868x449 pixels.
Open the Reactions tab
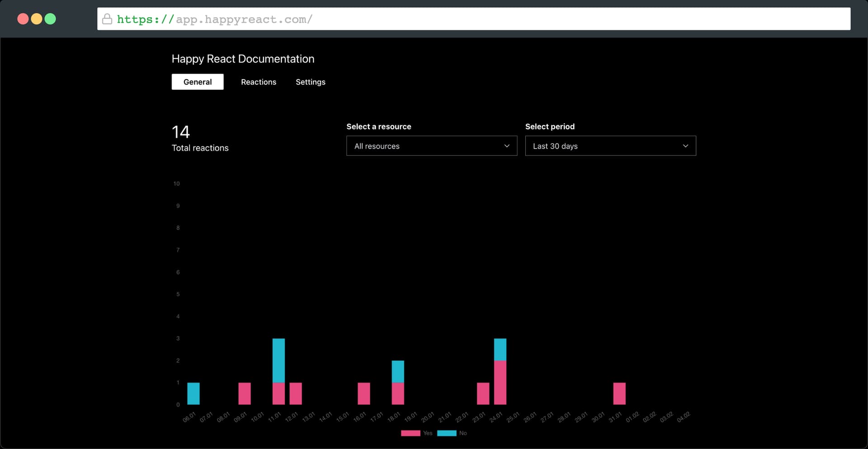(259, 82)
